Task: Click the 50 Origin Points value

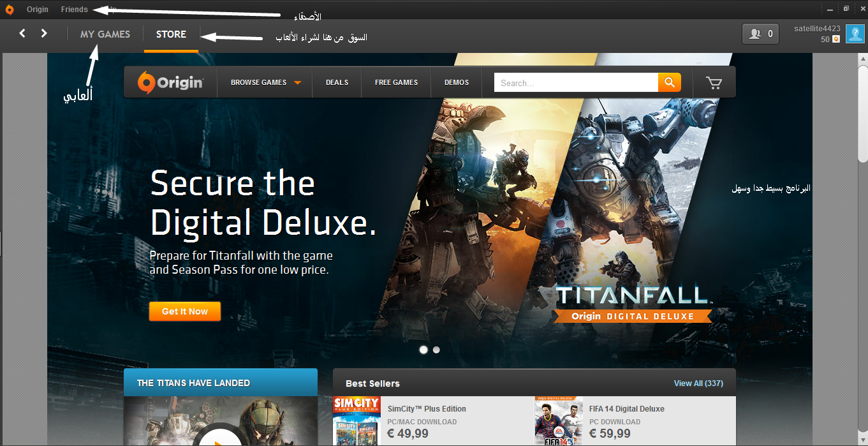Action: 825,40
